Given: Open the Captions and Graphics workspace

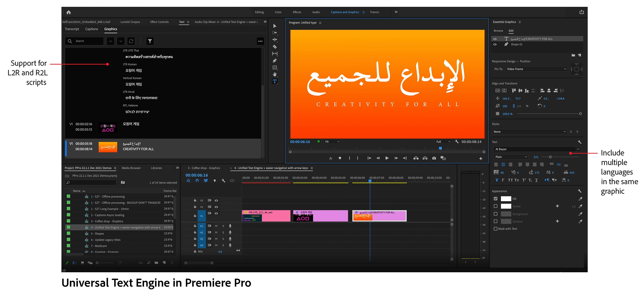Looking at the screenshot, I should click(345, 12).
